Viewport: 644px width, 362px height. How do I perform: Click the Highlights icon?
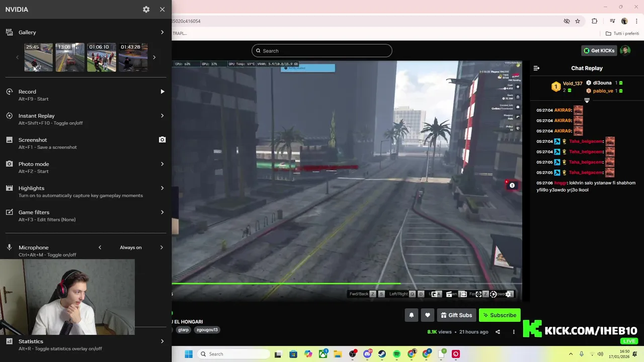[9, 188]
